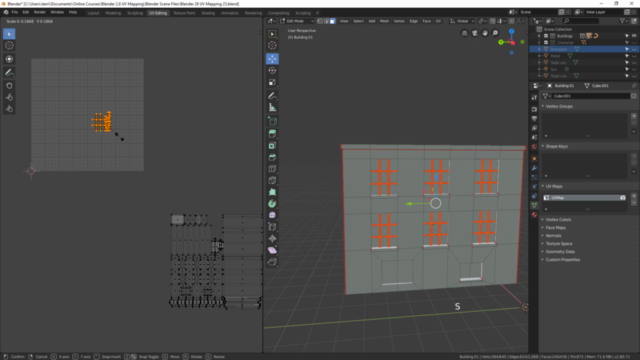
Task: Open the Mesh menu in viewport header
Action: tap(384, 21)
